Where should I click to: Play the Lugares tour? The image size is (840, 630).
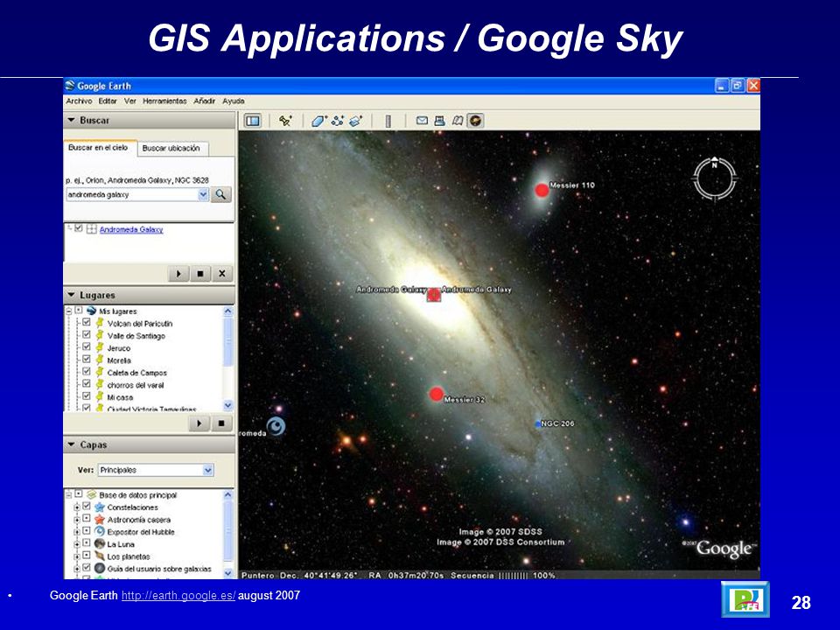tap(199, 423)
